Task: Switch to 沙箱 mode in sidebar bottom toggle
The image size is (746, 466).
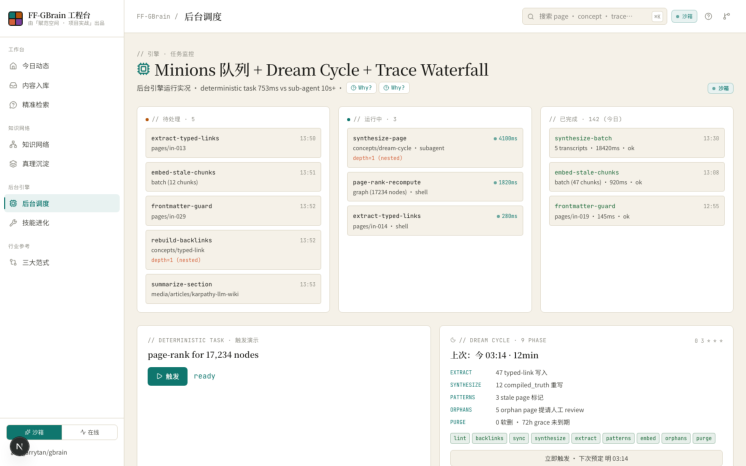Action: pos(34,432)
